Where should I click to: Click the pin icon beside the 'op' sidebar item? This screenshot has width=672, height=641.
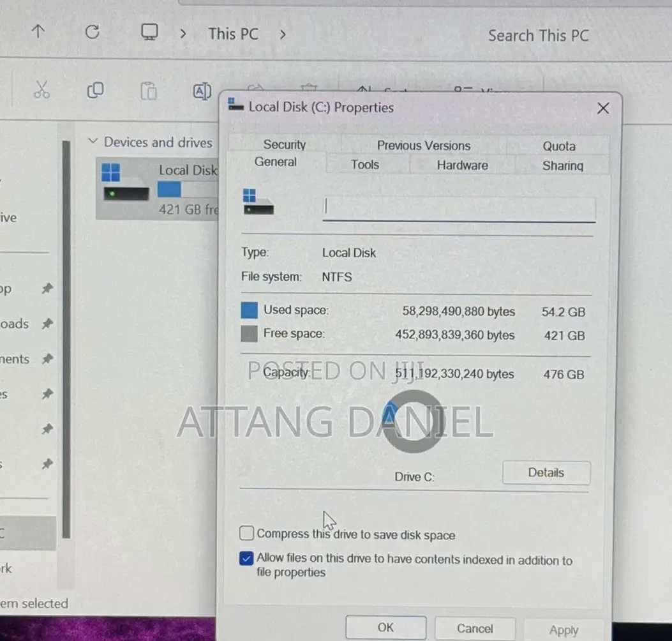click(47, 289)
